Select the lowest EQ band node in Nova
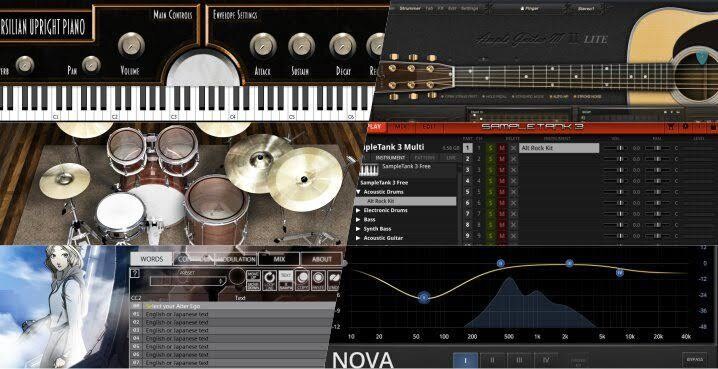 [424, 298]
